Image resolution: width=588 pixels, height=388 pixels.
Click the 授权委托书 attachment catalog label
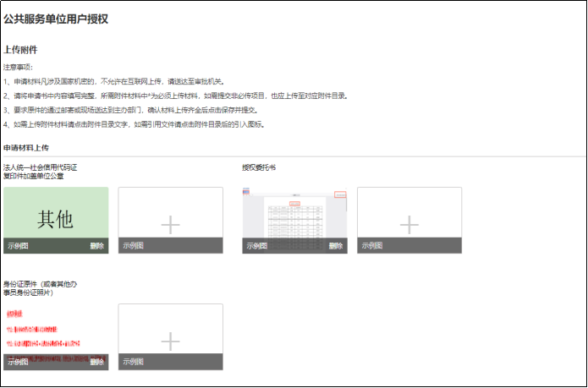point(259,167)
